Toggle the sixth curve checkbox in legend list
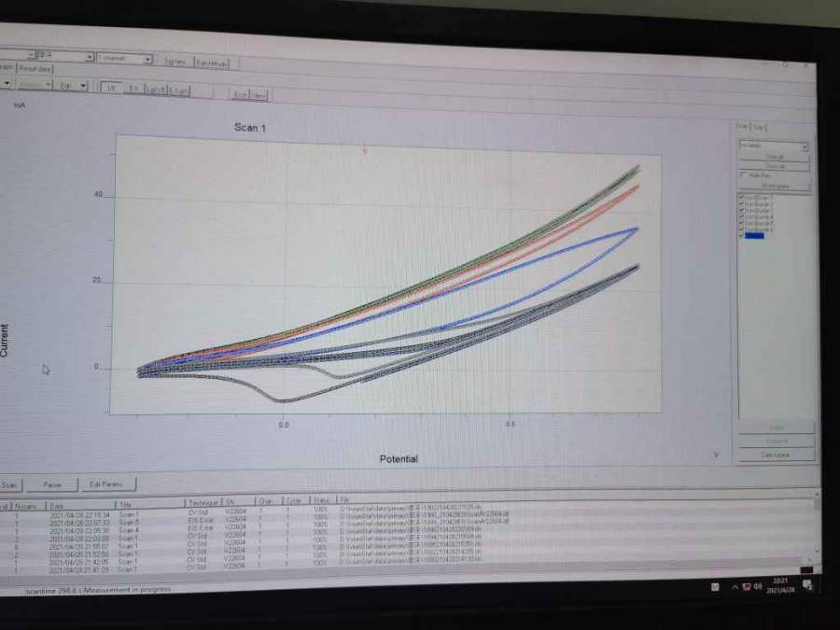The image size is (840, 630). coord(742,230)
